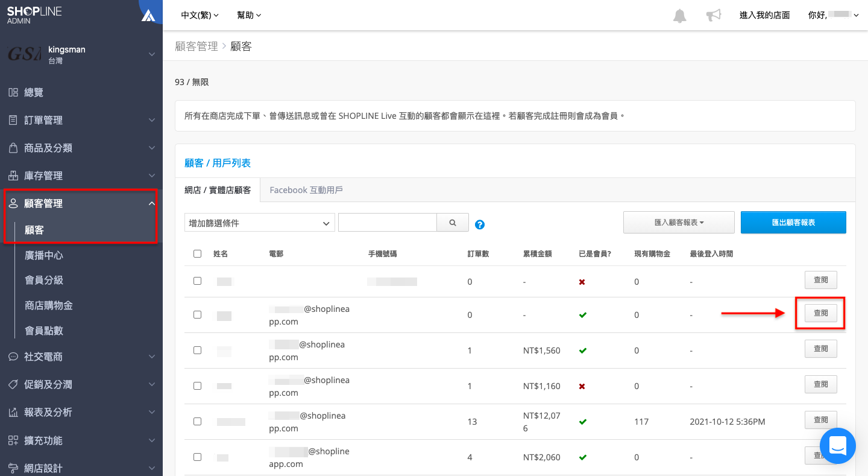868x476 pixels.
Task: Toggle the select-all checkbox in table header
Action: pyautogui.click(x=197, y=254)
